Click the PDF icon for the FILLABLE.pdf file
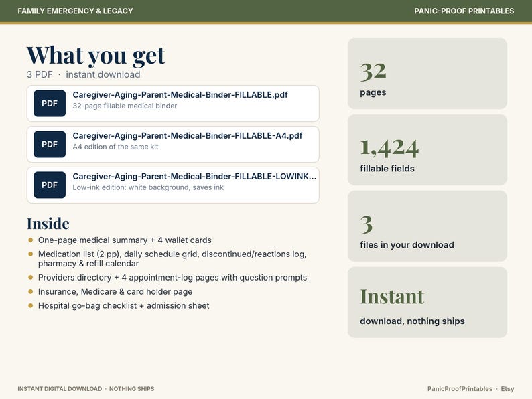The image size is (532, 399). [x=50, y=103]
